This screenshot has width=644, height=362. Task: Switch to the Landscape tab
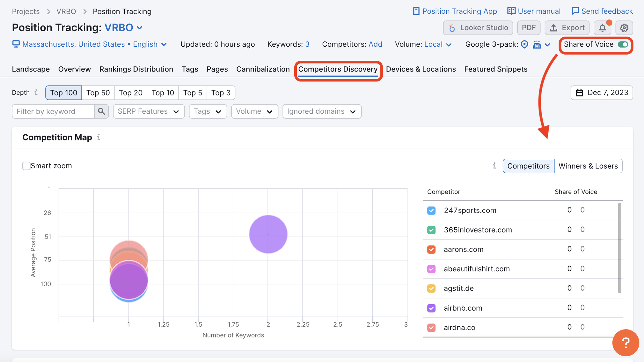point(31,69)
